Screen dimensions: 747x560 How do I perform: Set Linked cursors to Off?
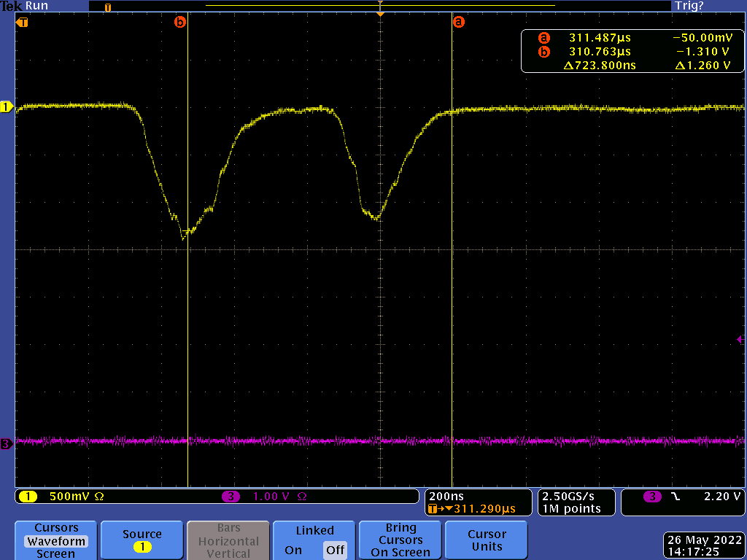tap(336, 550)
